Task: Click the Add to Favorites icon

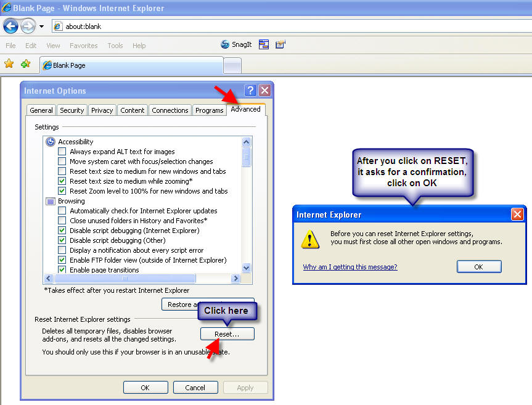Action: click(x=25, y=63)
